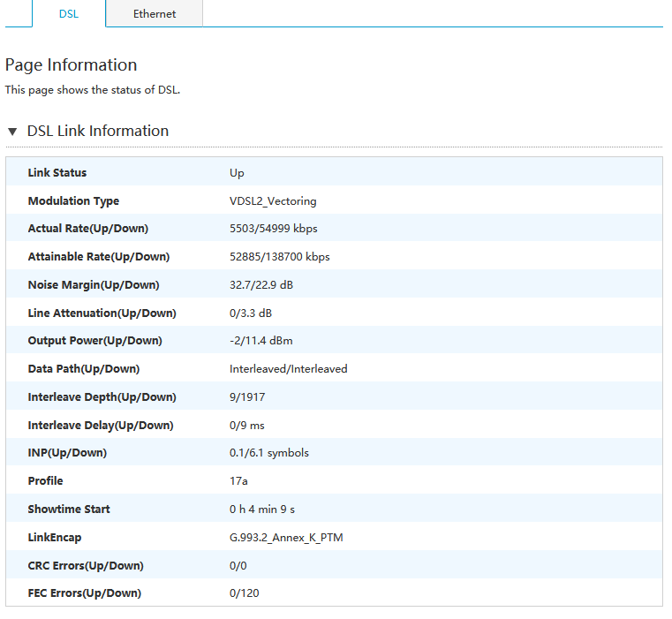Select the Link Status row label
Viewport: 672px width, 619px height.
click(57, 173)
